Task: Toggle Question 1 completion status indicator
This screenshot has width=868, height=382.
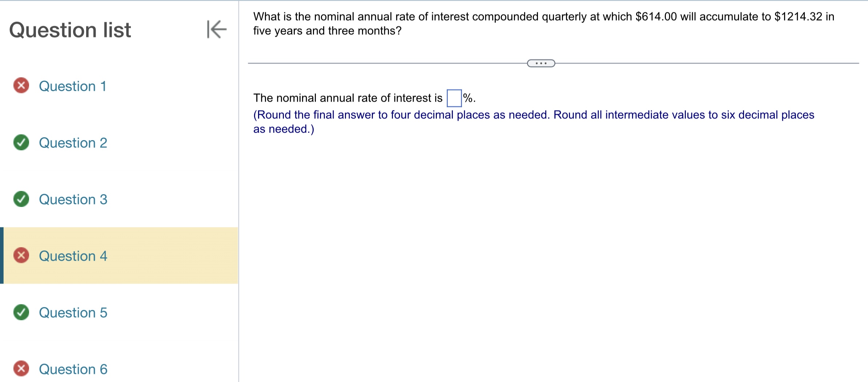Action: point(21,86)
